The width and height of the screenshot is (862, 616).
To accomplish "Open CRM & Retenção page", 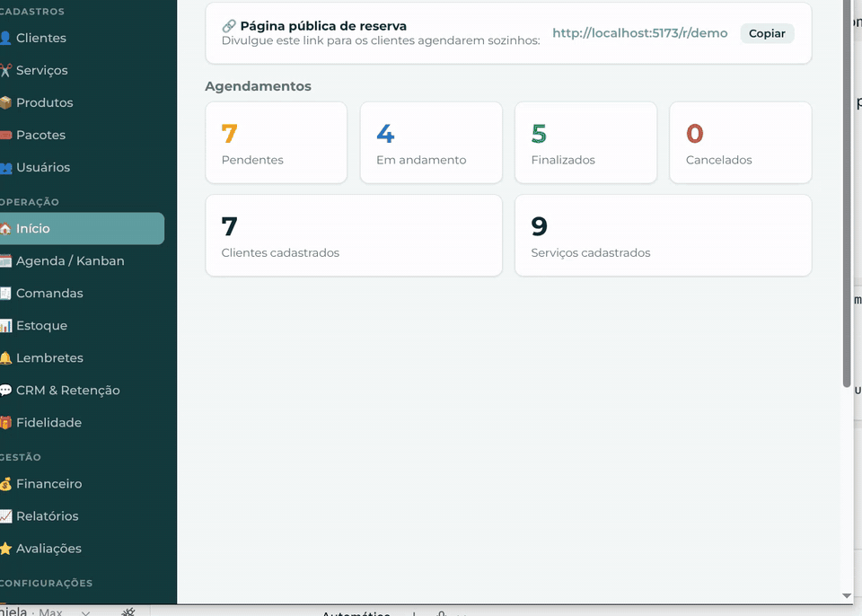I will tap(67, 391).
